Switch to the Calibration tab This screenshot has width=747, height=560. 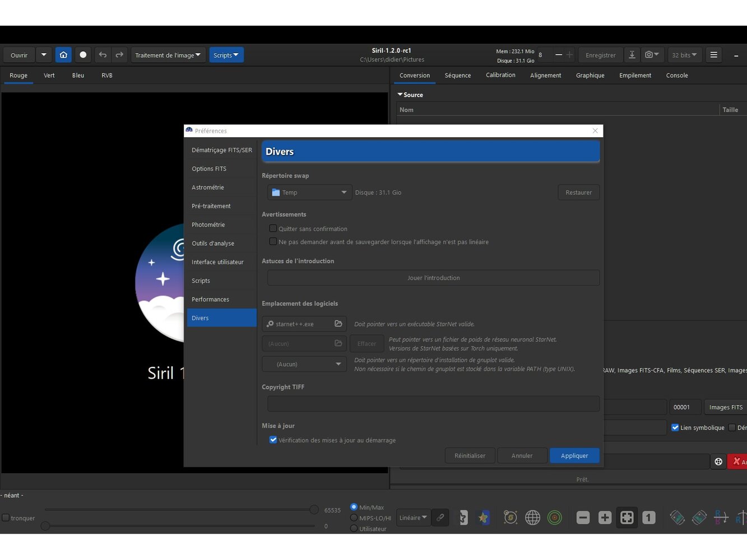click(x=500, y=75)
